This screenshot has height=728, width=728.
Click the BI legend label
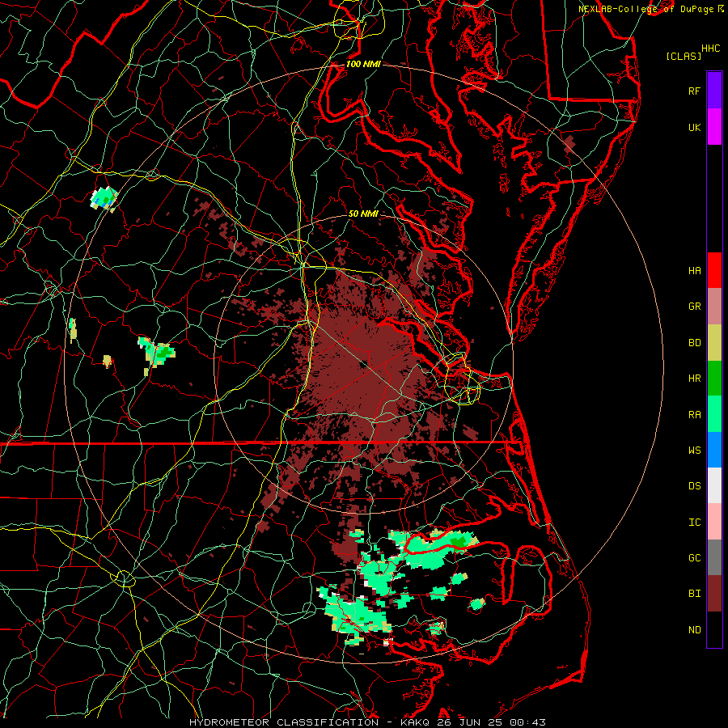click(x=694, y=594)
